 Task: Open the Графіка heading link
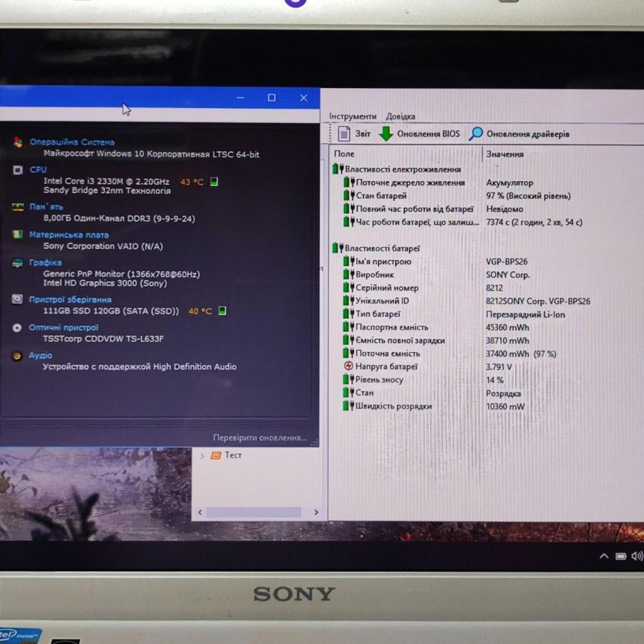(x=45, y=263)
